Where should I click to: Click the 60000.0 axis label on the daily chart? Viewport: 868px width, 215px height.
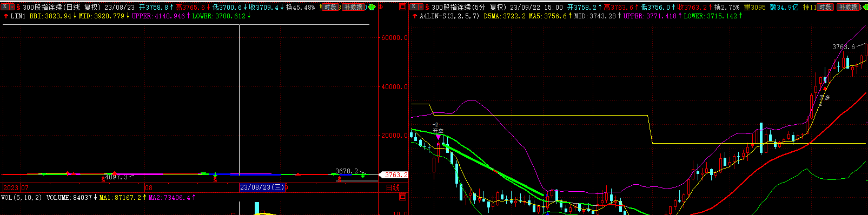point(394,38)
